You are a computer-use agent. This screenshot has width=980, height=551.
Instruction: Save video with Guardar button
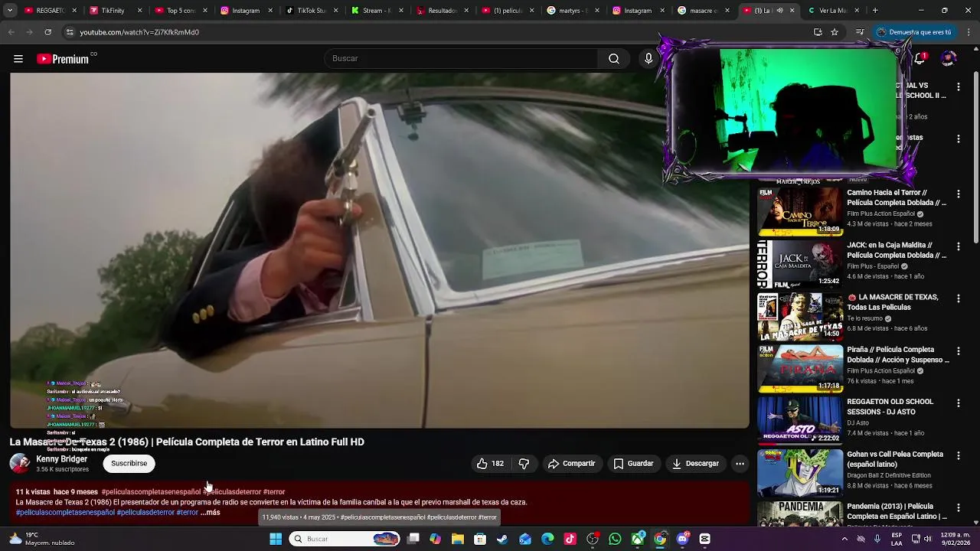click(x=633, y=464)
